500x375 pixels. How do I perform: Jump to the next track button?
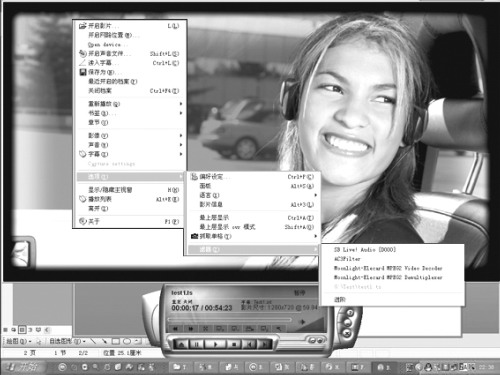[264, 344]
